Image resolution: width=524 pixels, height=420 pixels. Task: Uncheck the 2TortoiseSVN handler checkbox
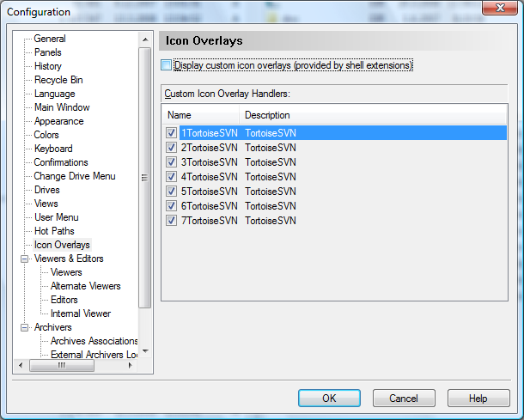(x=171, y=148)
